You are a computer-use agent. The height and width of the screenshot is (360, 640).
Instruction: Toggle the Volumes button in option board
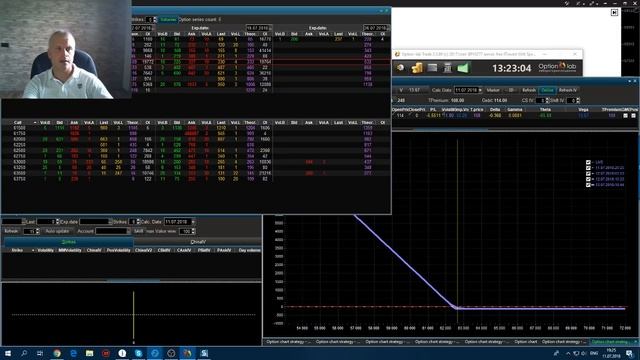[168, 20]
